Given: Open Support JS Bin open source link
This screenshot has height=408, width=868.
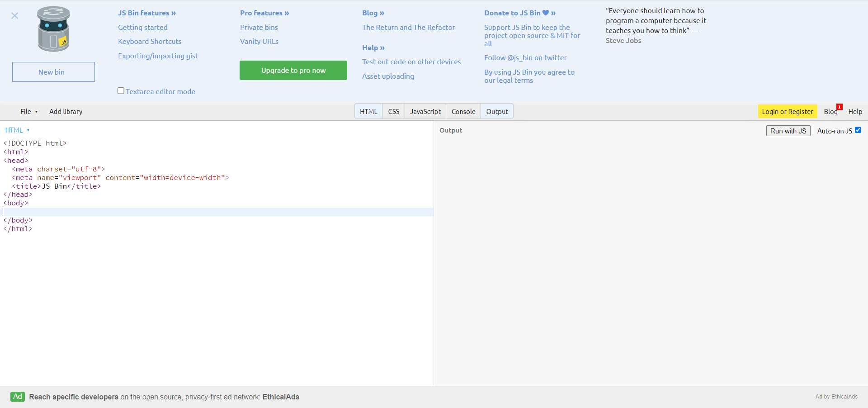Looking at the screenshot, I should pyautogui.click(x=532, y=36).
